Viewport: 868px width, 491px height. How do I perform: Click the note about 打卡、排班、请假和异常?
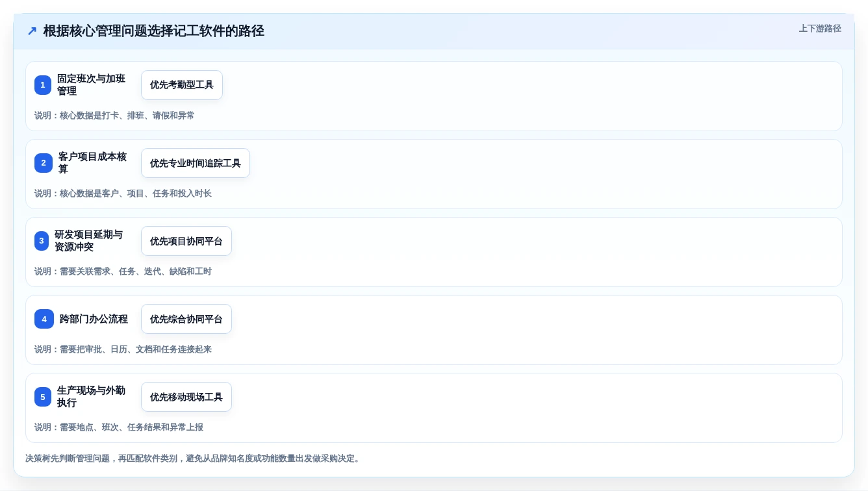click(114, 116)
